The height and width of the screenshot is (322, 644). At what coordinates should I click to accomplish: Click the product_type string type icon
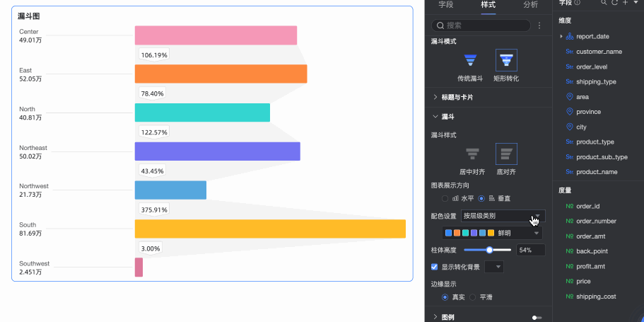(x=570, y=142)
